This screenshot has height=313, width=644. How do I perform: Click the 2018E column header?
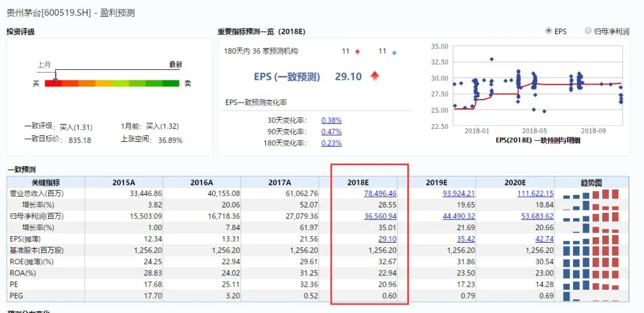[x=358, y=182]
